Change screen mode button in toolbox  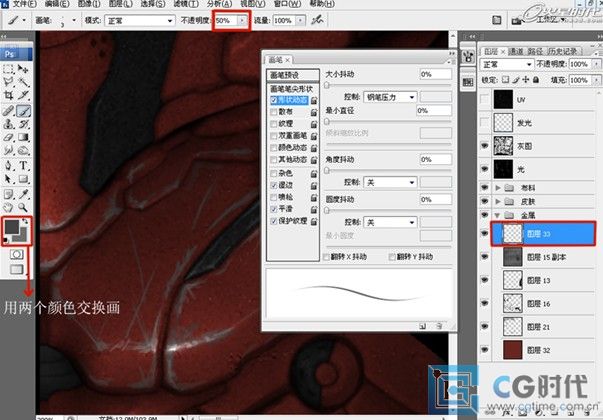17,269
